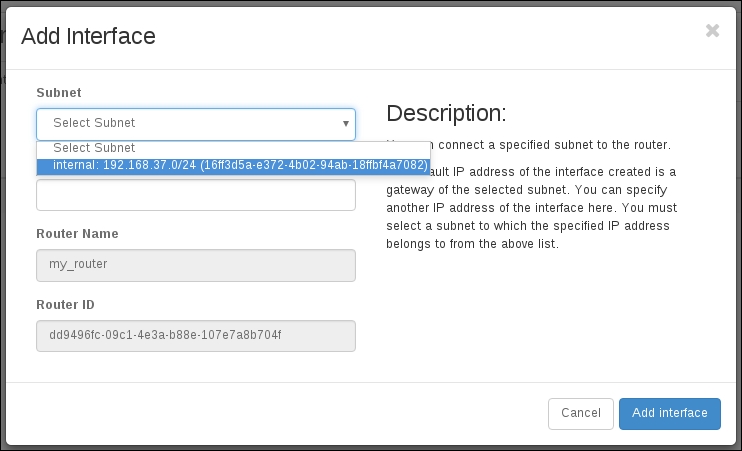The width and height of the screenshot is (742, 451).
Task: Click the Router Name label
Action: click(77, 233)
